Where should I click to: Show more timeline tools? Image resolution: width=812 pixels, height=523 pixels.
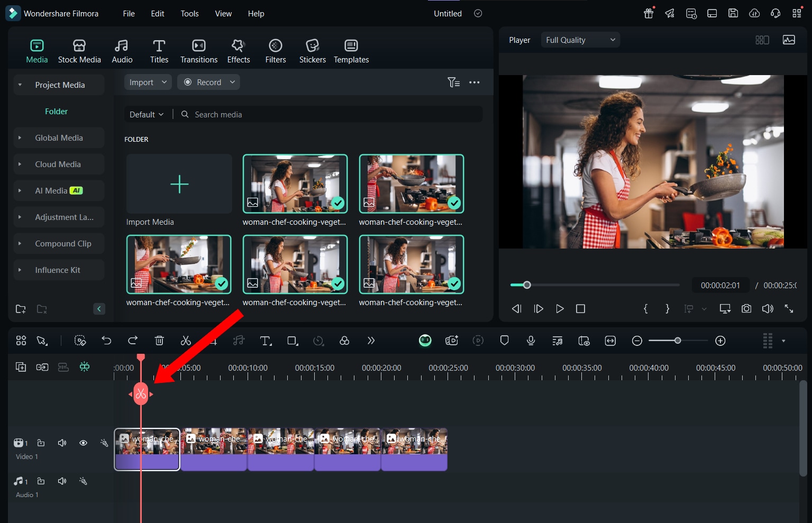click(x=371, y=341)
